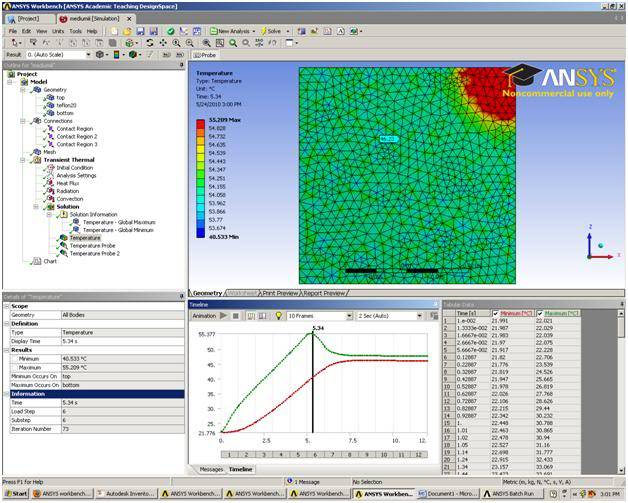Select Contact Region 2 in tree
The image size is (628, 503).
click(x=77, y=137)
